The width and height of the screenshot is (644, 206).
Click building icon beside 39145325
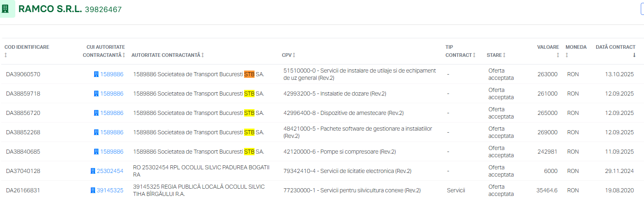point(93,190)
